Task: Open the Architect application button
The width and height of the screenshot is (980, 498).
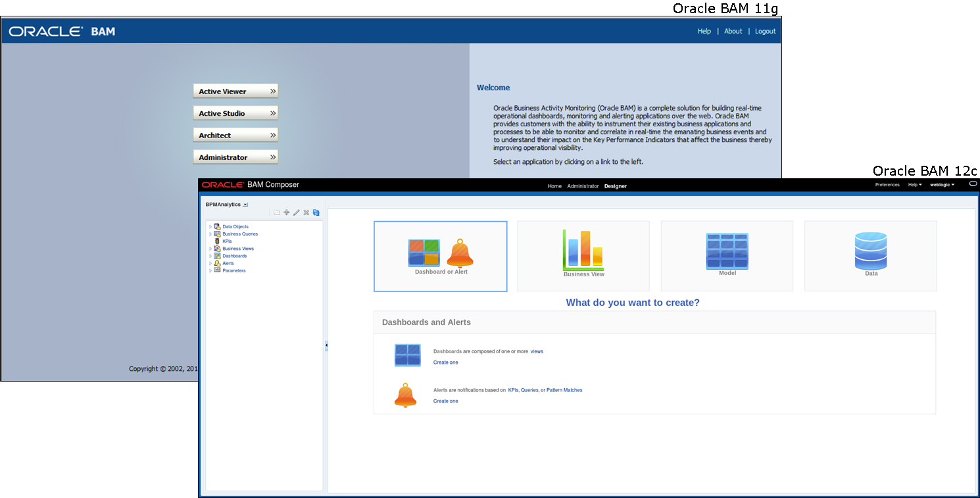Action: coord(235,135)
